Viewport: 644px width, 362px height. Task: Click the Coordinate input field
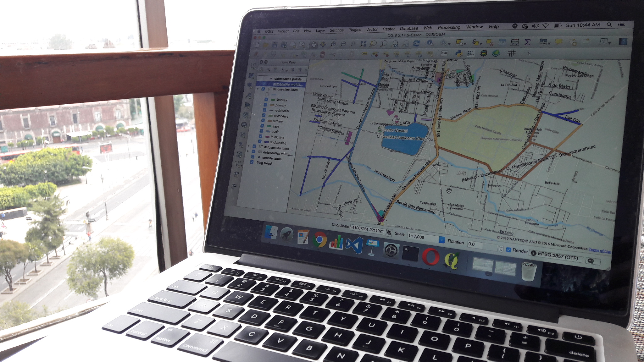point(368,229)
